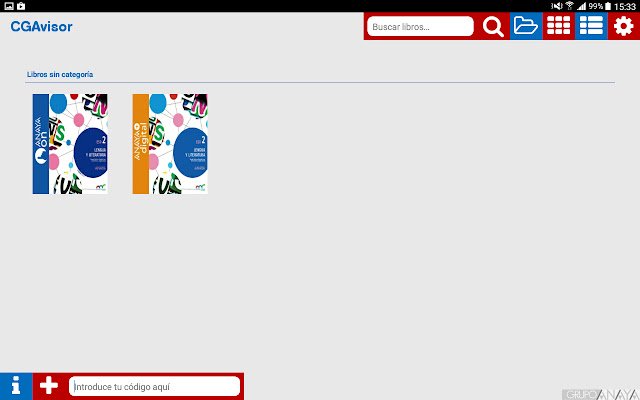Focus the Buscar libros search field
The image size is (640, 400).
420,27
